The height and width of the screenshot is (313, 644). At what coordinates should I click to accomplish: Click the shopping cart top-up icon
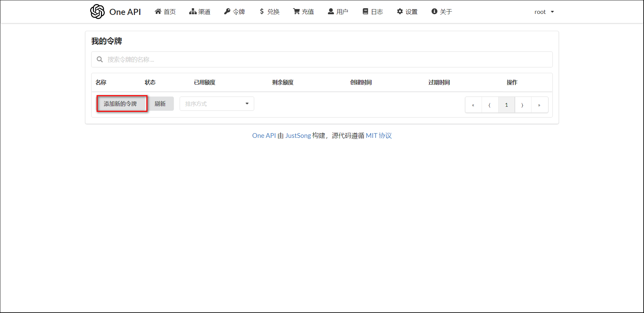296,12
